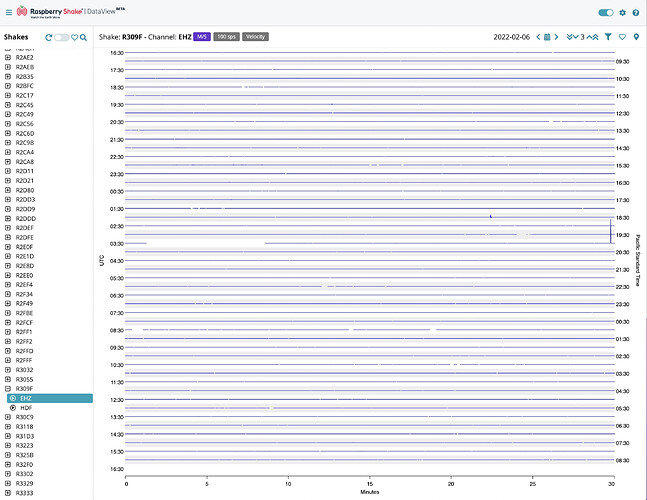This screenshot has height=500, width=647.
Task: Refresh the Shakes list
Action: coord(48,38)
